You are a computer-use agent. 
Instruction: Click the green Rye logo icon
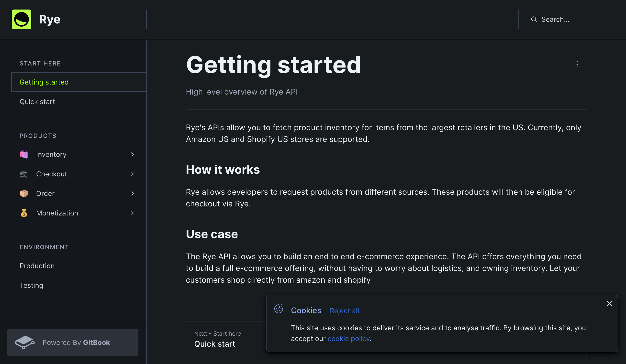(x=21, y=19)
